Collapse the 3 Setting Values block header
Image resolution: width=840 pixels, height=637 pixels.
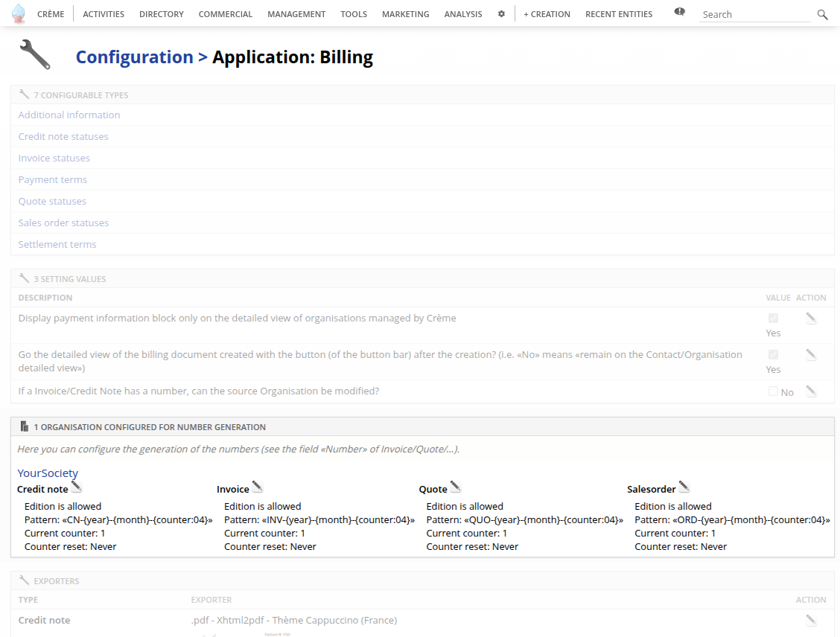coord(422,279)
